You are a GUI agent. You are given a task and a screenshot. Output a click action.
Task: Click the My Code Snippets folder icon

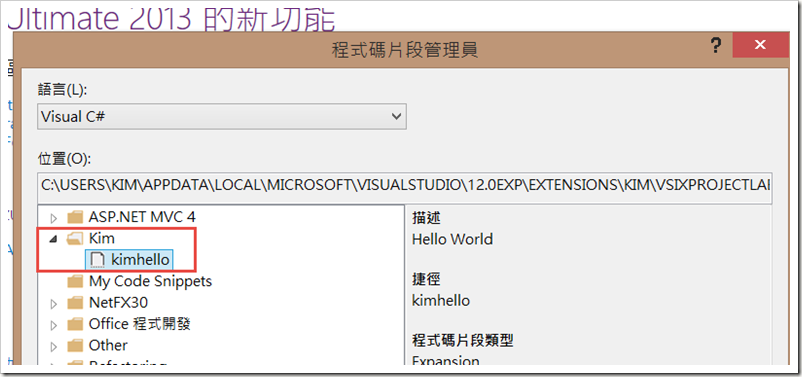(75, 281)
